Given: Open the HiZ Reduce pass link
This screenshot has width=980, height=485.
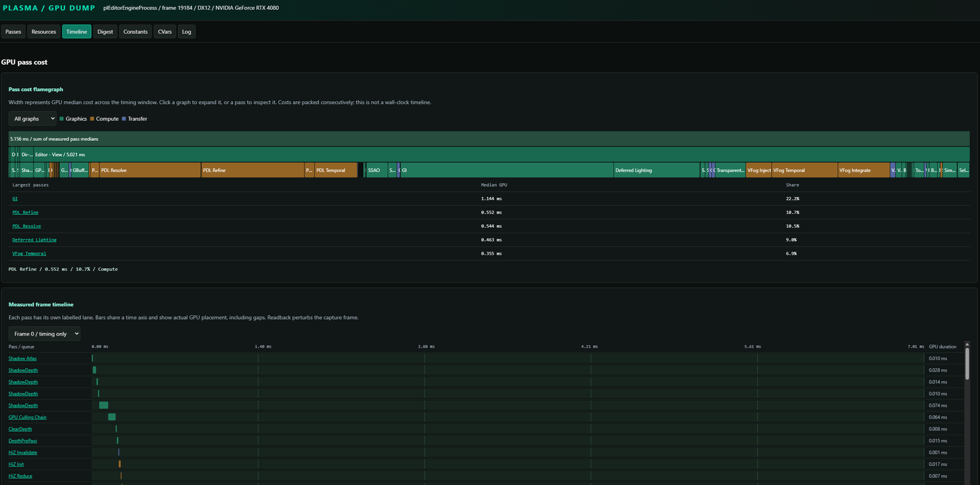Looking at the screenshot, I should tap(20, 476).
